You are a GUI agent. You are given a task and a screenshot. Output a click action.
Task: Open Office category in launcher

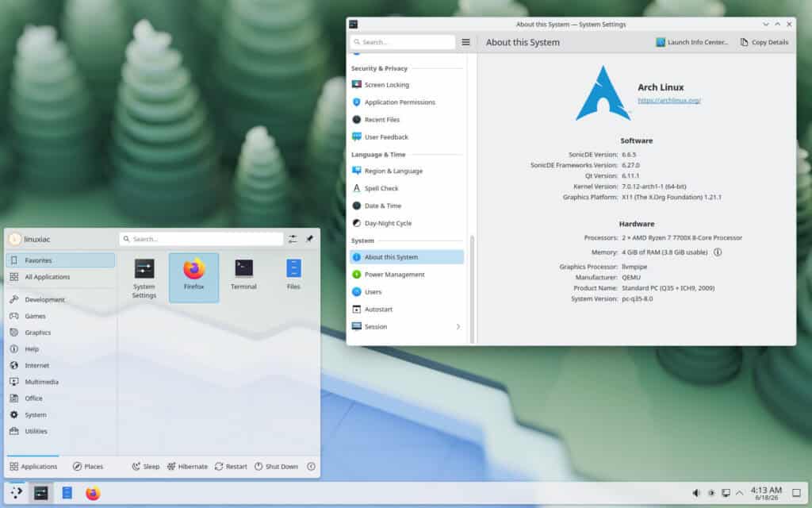(60, 398)
